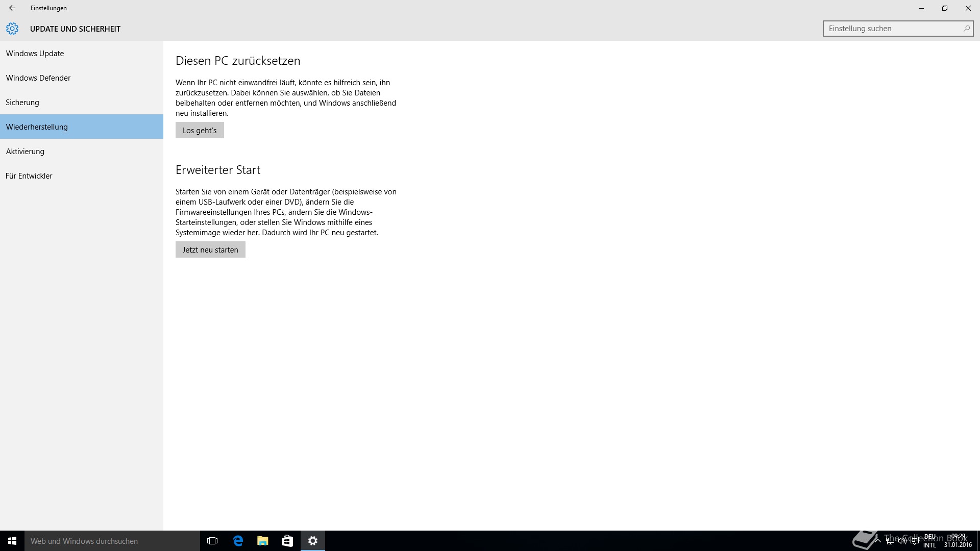Open Task View in taskbar
Image resolution: width=980 pixels, height=551 pixels.
pos(212,541)
